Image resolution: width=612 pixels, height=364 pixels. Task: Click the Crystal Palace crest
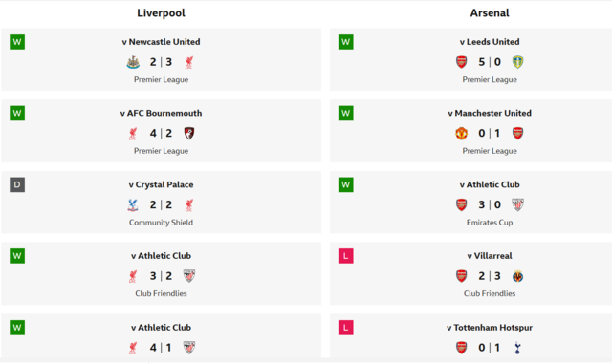pos(133,205)
